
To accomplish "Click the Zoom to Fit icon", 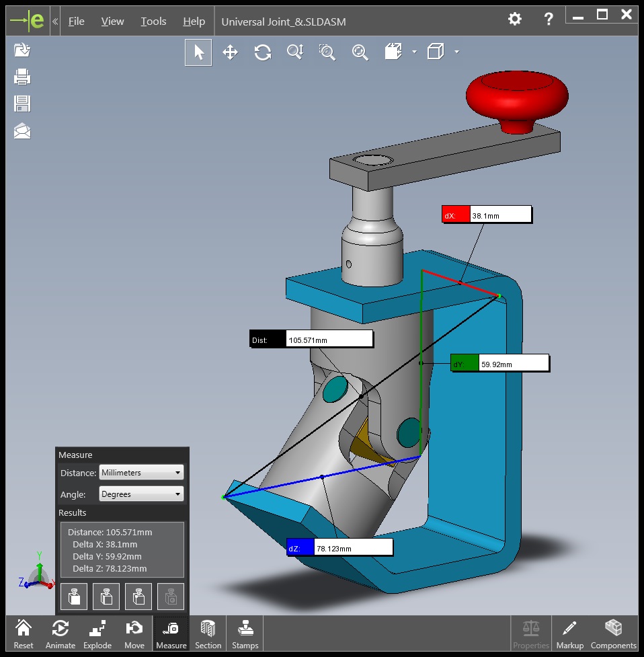I will click(360, 52).
